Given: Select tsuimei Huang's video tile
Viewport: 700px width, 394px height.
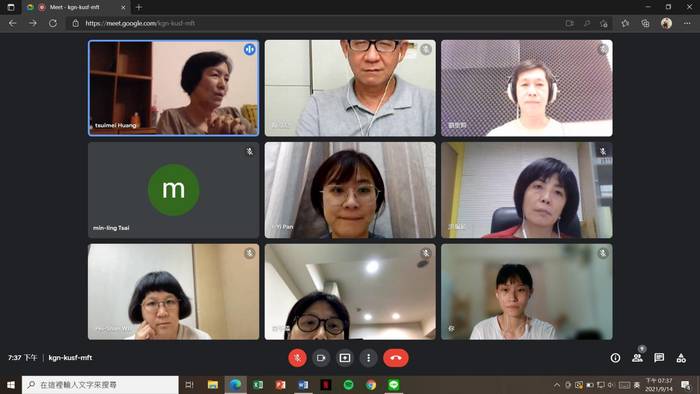Looking at the screenshot, I should point(173,88).
